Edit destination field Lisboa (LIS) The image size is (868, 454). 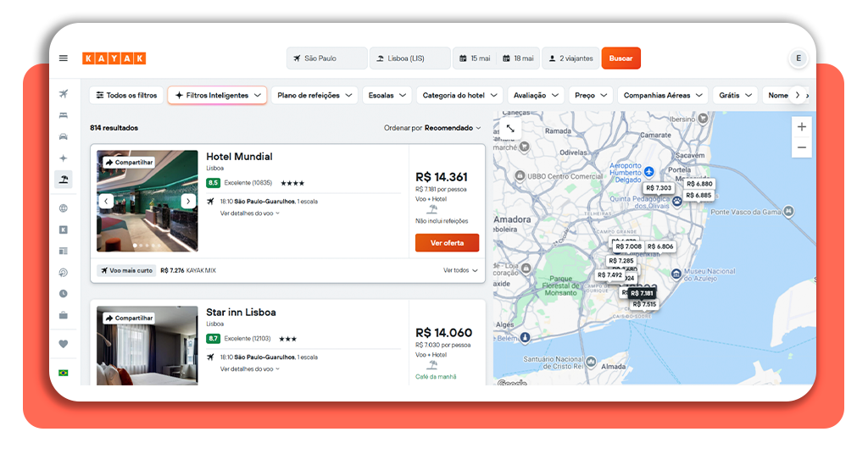[x=409, y=58]
